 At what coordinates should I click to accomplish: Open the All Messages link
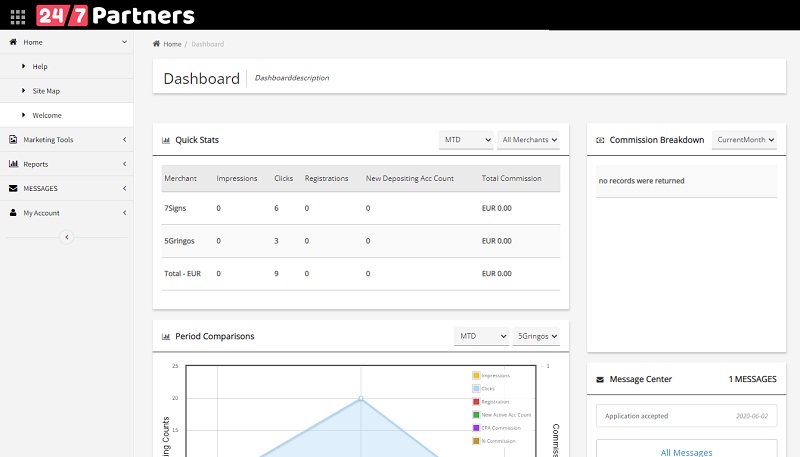coord(686,452)
